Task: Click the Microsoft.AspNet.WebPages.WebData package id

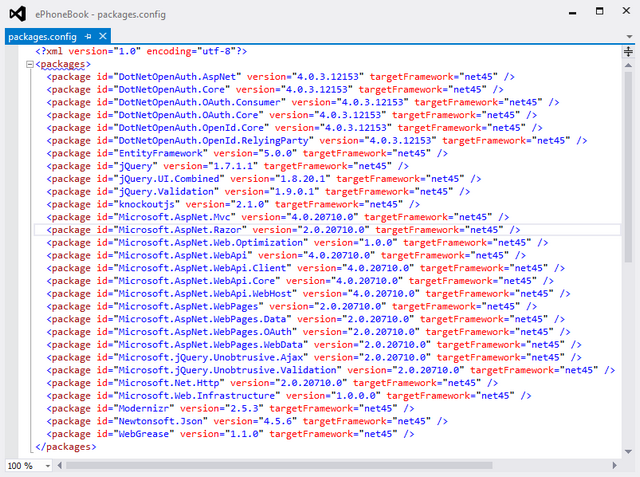Action: coord(211,344)
